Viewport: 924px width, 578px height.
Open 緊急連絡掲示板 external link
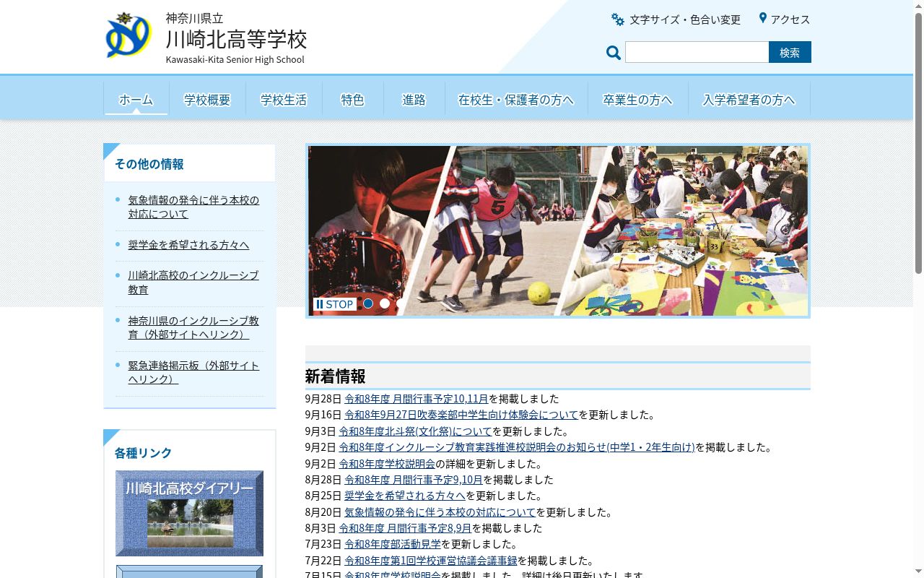(x=193, y=372)
